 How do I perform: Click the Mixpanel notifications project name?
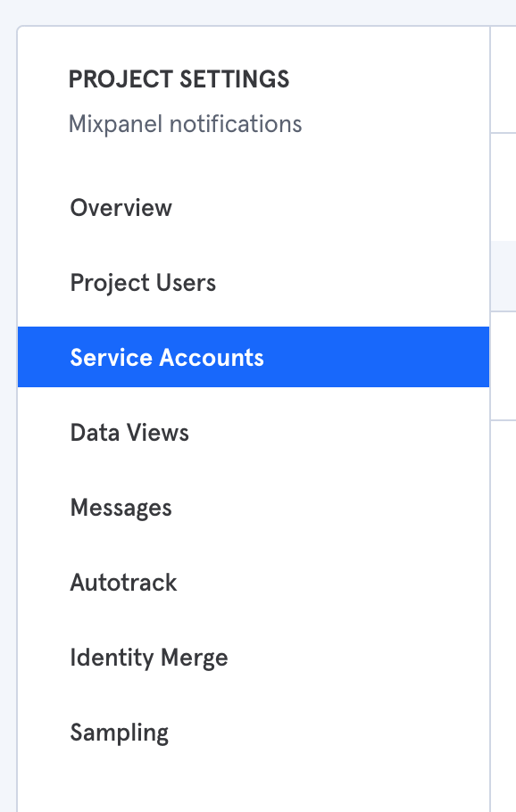[x=185, y=124]
